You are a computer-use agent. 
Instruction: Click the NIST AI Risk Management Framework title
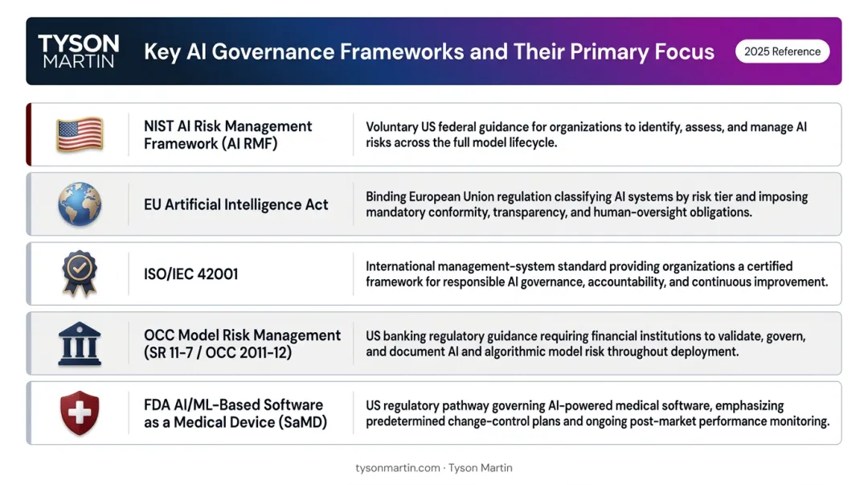228,134
